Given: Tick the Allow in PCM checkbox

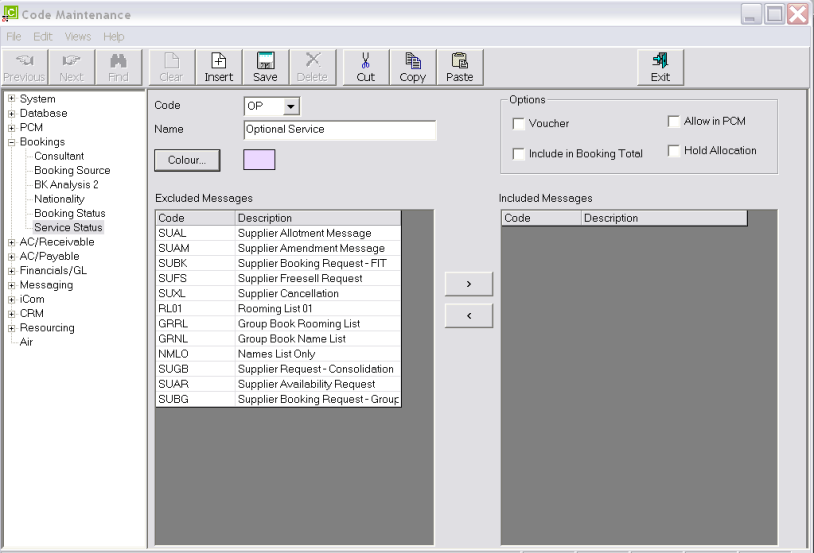Looking at the screenshot, I should (x=673, y=122).
